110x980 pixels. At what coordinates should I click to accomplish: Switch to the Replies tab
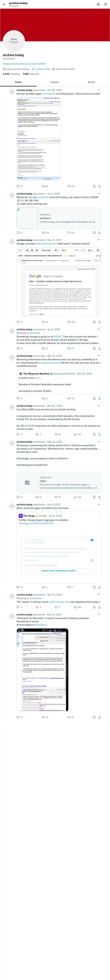(x=55, y=82)
